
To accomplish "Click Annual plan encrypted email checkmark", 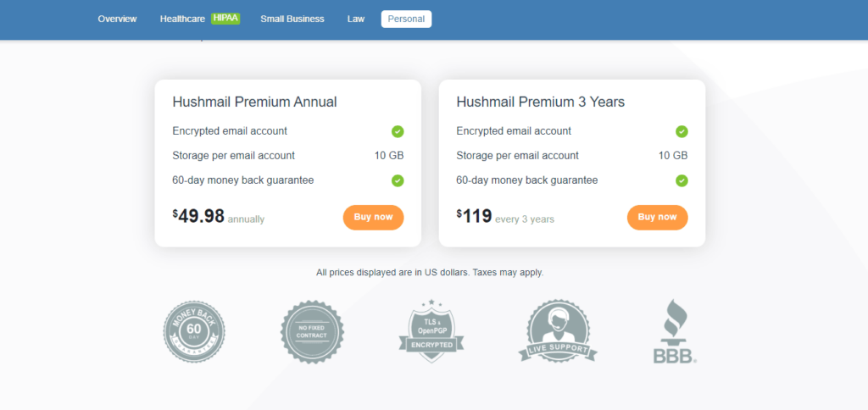I will tap(398, 131).
